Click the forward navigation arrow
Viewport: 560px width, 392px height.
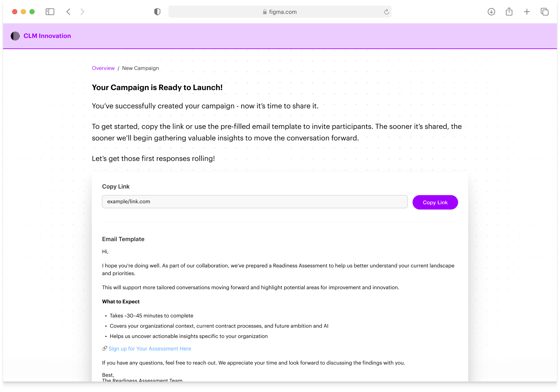(82, 11)
